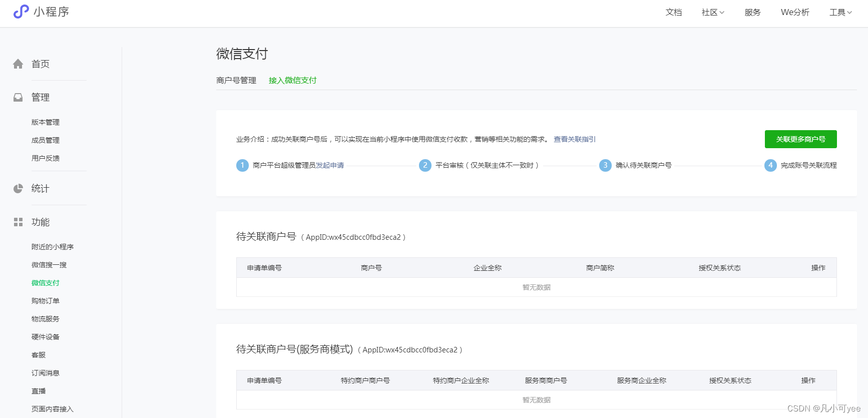Open 客服 in the sidebar

(x=39, y=355)
